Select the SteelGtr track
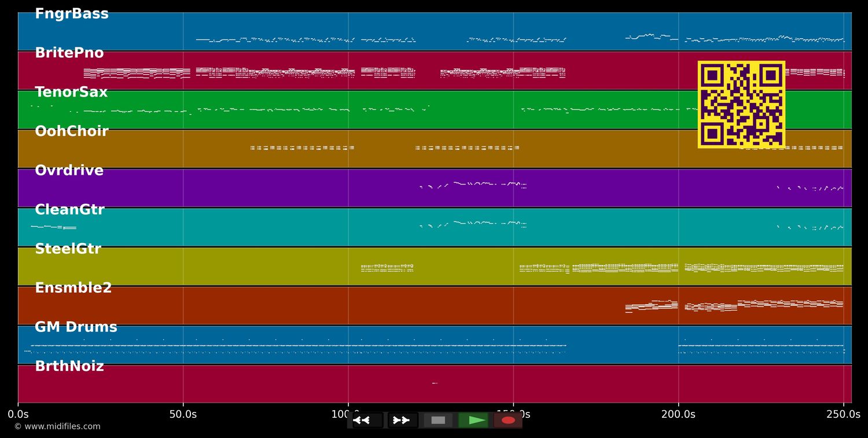Screen dimensions: 868x438 click(68, 249)
